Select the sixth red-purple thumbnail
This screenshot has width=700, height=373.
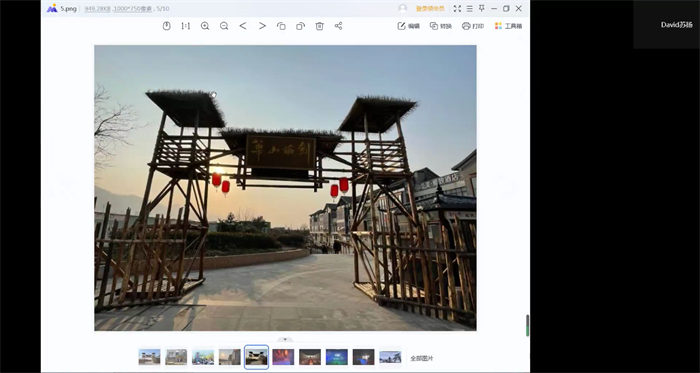pyautogui.click(x=283, y=357)
